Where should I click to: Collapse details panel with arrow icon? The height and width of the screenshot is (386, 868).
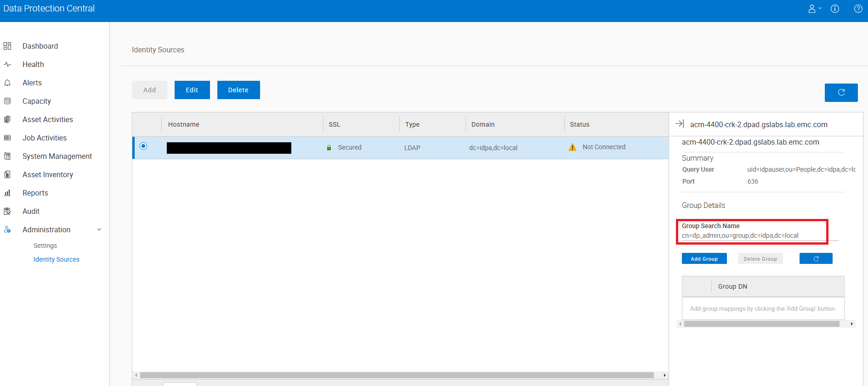[680, 124]
